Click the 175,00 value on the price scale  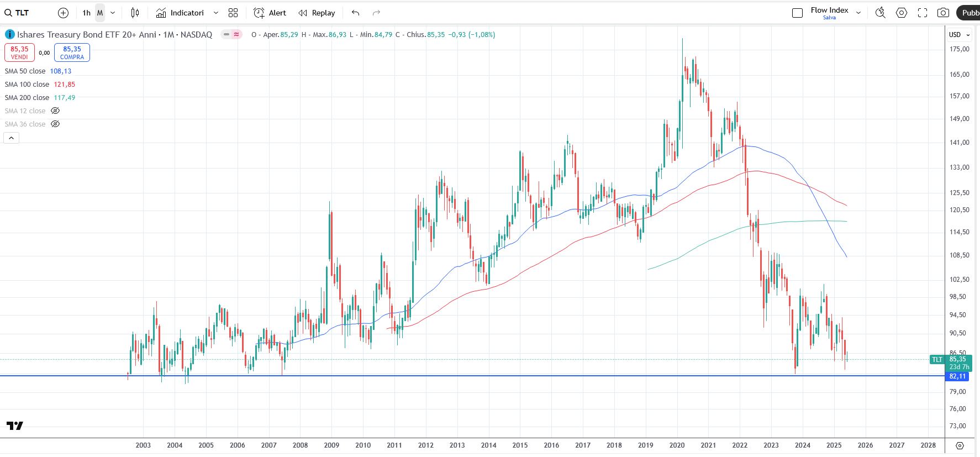[959, 49]
